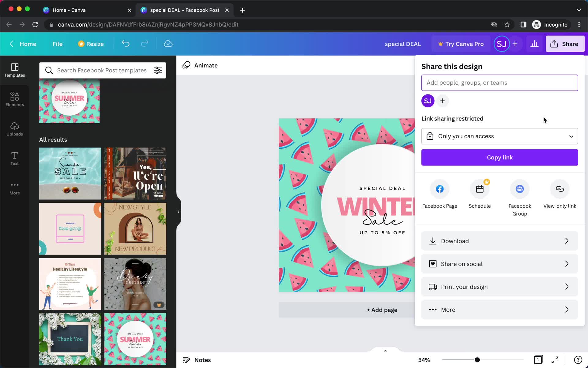The height and width of the screenshot is (368, 588).
Task: Select the Healthy Lifestyle tips template
Action: [x=70, y=284]
